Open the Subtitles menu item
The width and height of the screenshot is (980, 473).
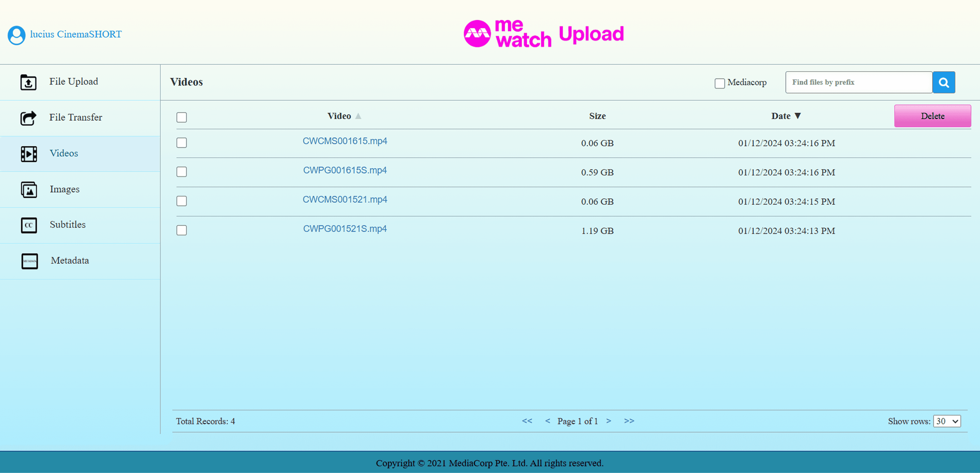[x=67, y=225]
